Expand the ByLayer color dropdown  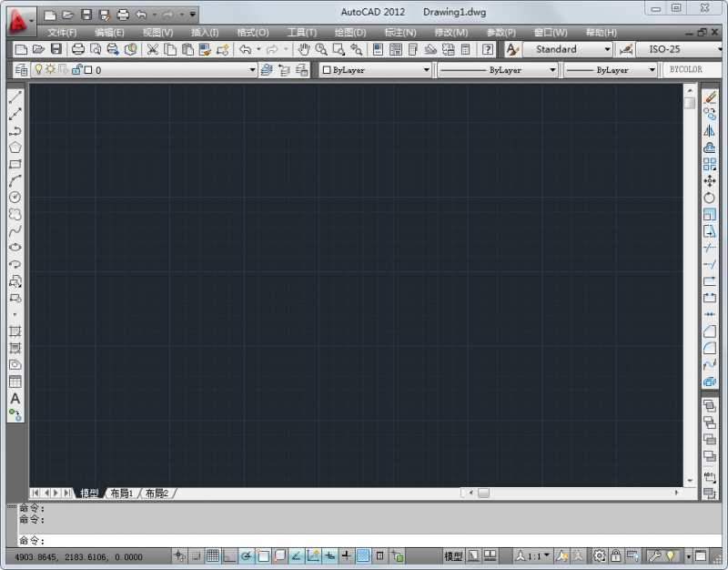click(428, 69)
